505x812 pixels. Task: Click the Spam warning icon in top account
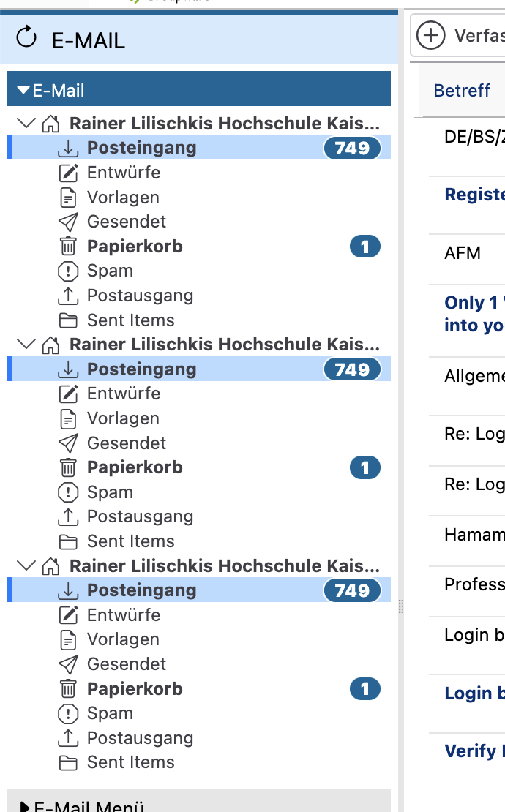[68, 271]
